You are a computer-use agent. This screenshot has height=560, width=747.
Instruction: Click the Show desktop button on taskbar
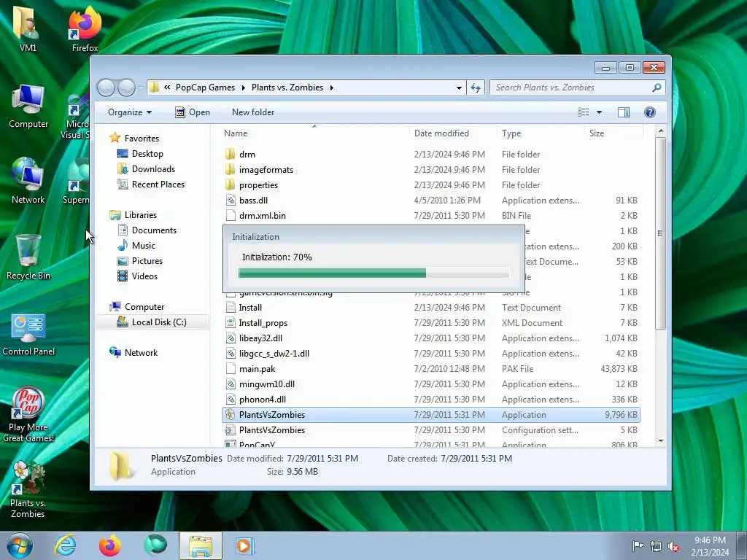(743, 545)
